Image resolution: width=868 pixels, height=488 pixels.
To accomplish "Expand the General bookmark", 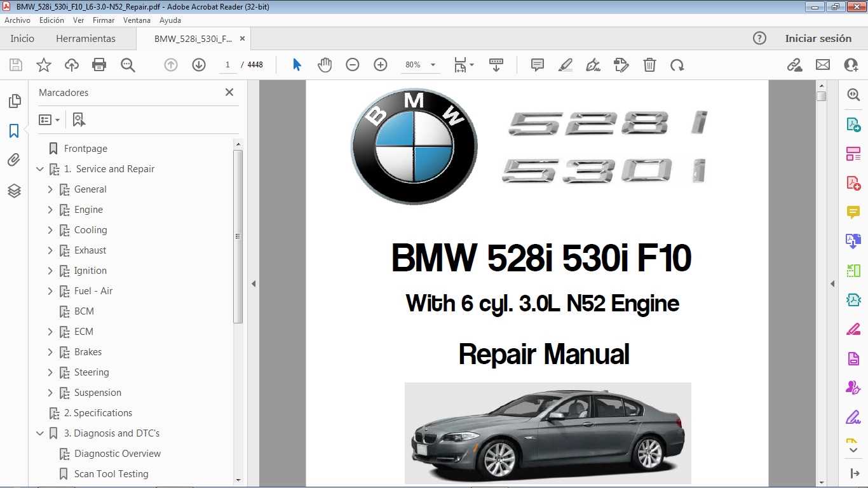I will 50,189.
